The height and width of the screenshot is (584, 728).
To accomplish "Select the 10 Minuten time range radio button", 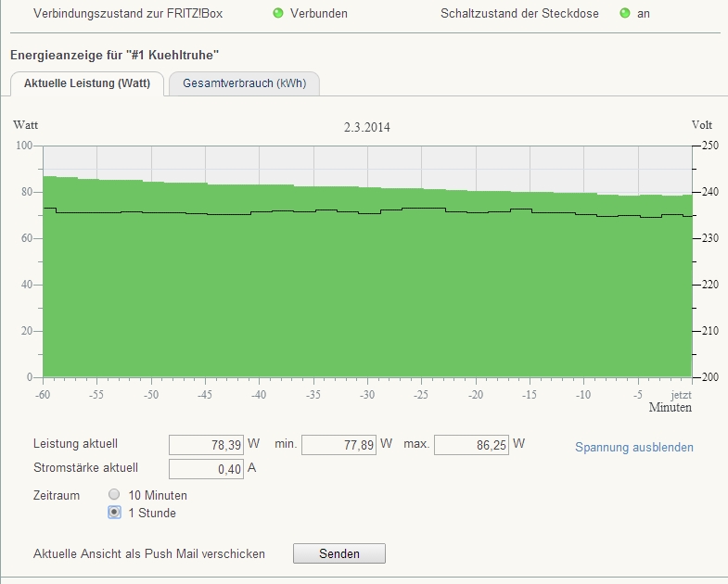I will coord(115,495).
